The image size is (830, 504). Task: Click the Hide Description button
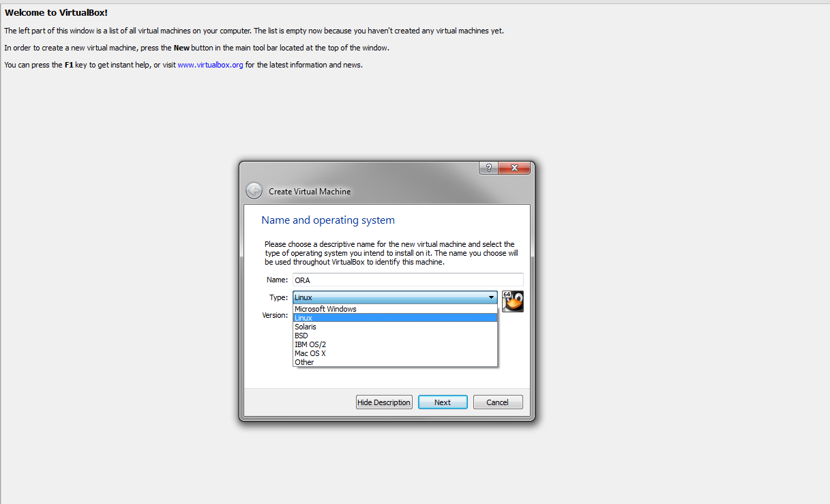384,402
